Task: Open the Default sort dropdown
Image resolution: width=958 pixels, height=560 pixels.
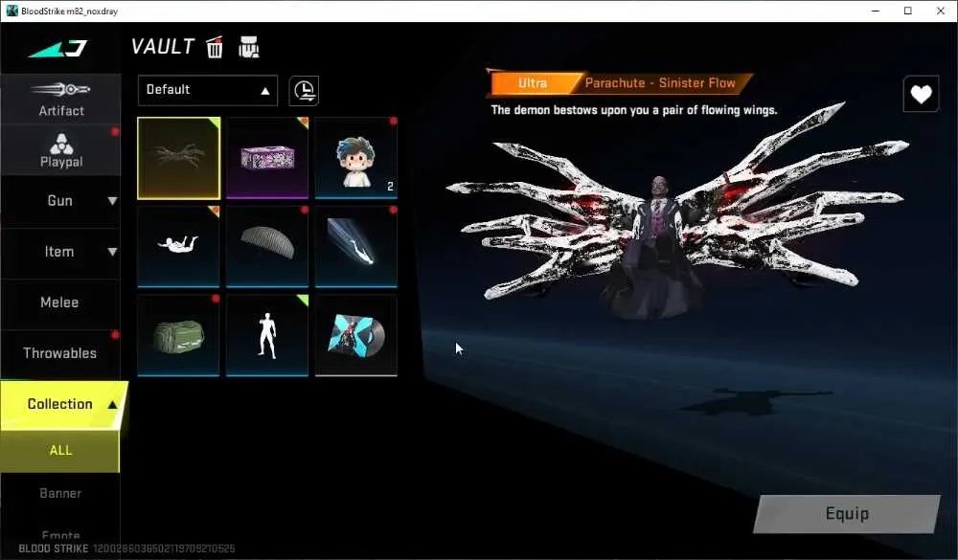Action: (x=208, y=90)
